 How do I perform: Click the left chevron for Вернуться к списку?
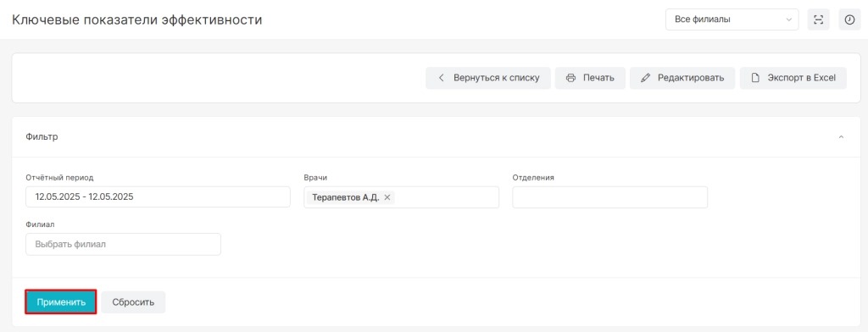click(x=441, y=78)
